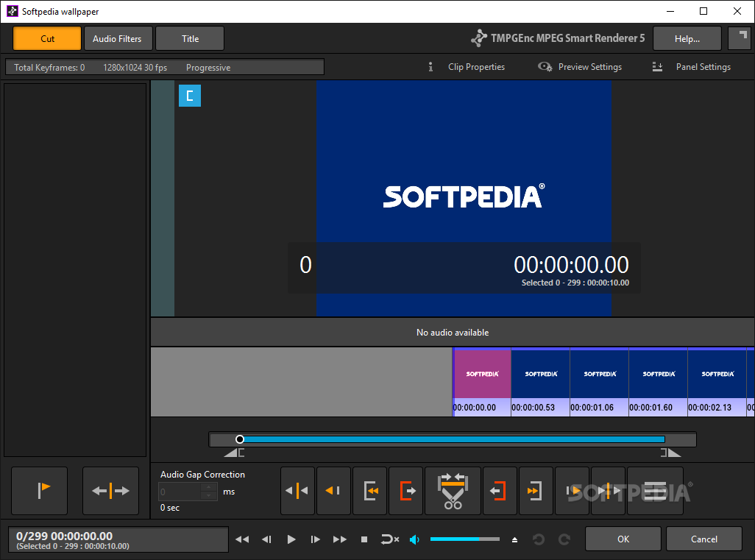The height and width of the screenshot is (560, 755).
Task: Step forward one frame
Action: 316,539
